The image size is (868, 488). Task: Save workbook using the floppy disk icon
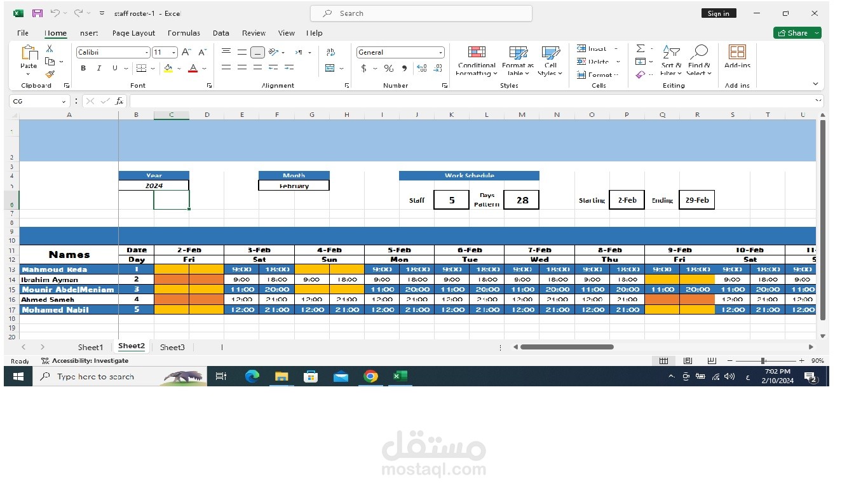[x=37, y=13]
